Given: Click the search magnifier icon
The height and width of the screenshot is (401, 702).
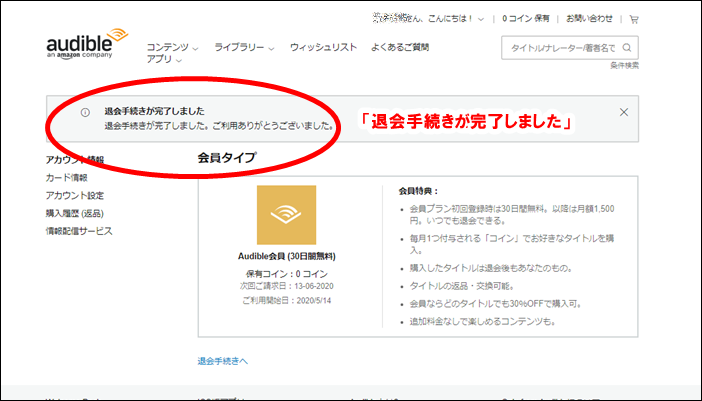Looking at the screenshot, I should (x=627, y=47).
